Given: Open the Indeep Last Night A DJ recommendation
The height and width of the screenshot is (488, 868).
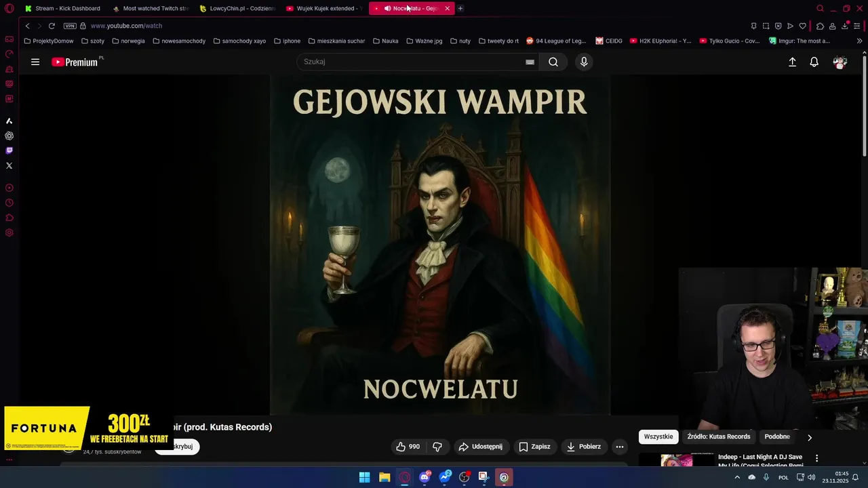Looking at the screenshot, I should pos(760,461).
